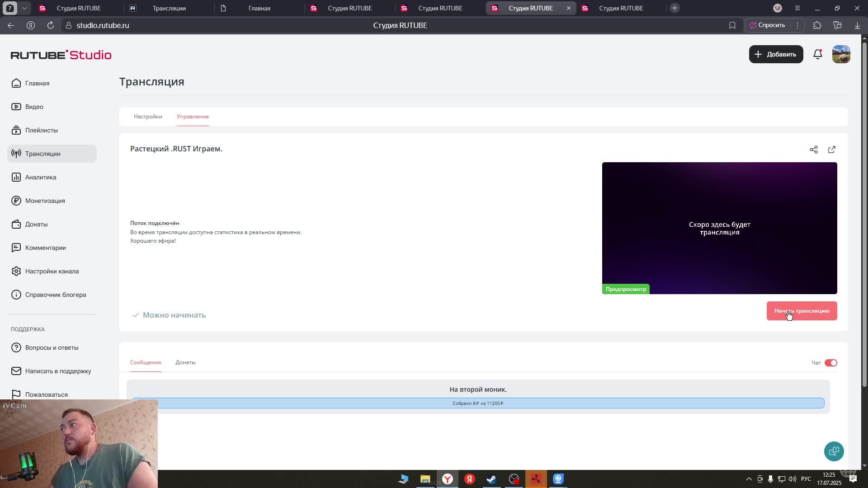Open the user avatar menu

click(841, 54)
